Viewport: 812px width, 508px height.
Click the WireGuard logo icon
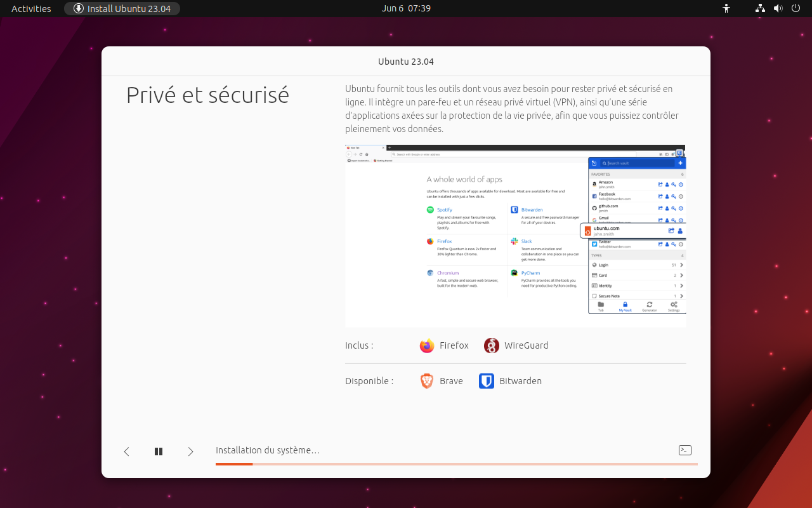[492, 345]
